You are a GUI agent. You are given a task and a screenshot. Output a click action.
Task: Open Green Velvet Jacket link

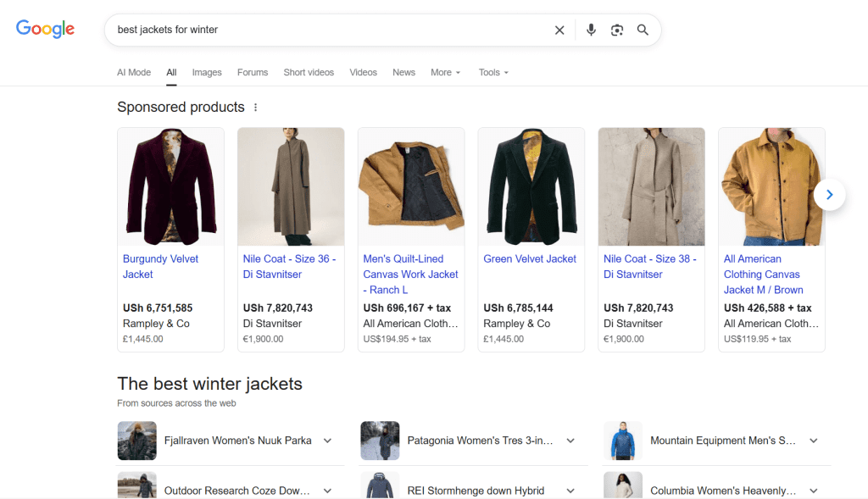[x=530, y=259]
